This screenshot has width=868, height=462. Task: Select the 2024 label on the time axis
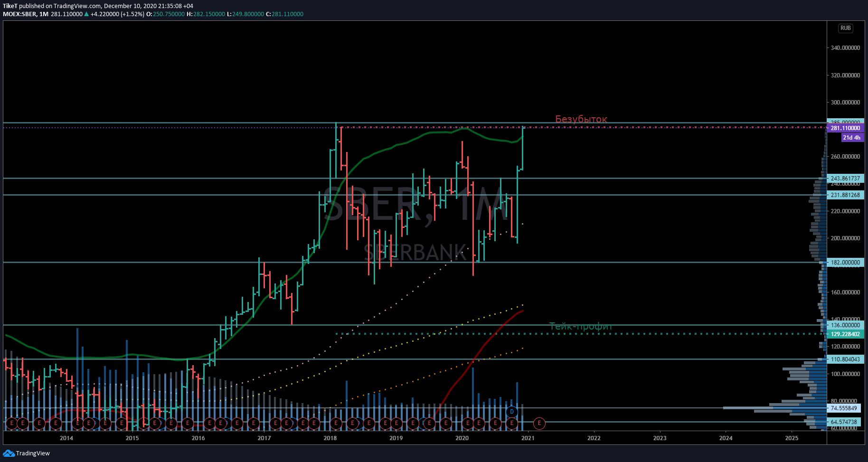[726, 438]
